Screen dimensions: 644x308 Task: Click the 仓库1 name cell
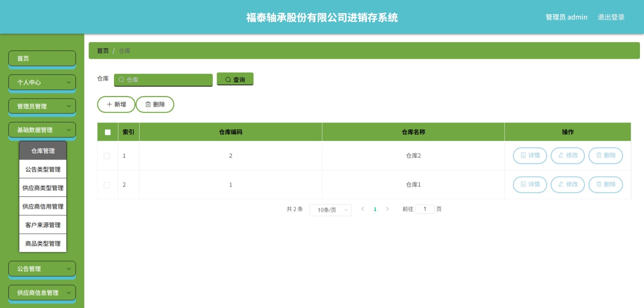pyautogui.click(x=413, y=185)
